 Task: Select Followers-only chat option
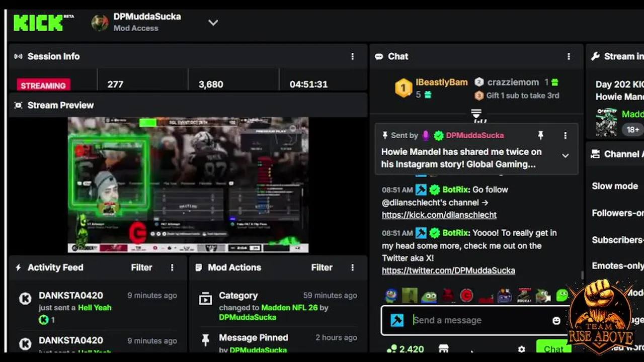coord(618,213)
